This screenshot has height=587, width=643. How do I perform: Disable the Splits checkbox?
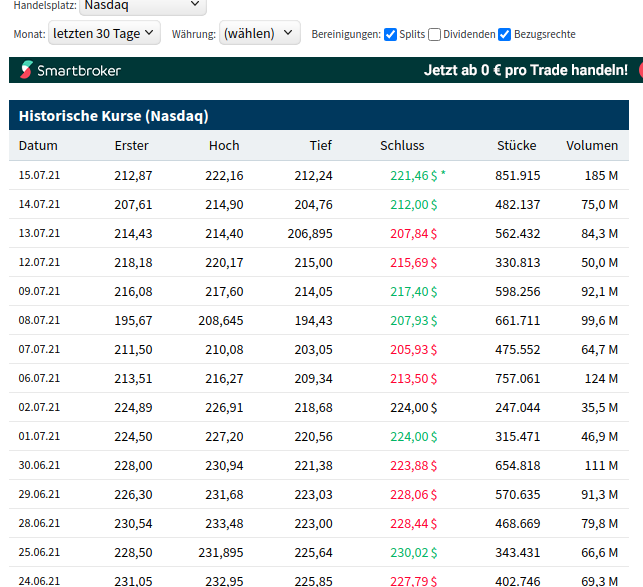click(390, 34)
